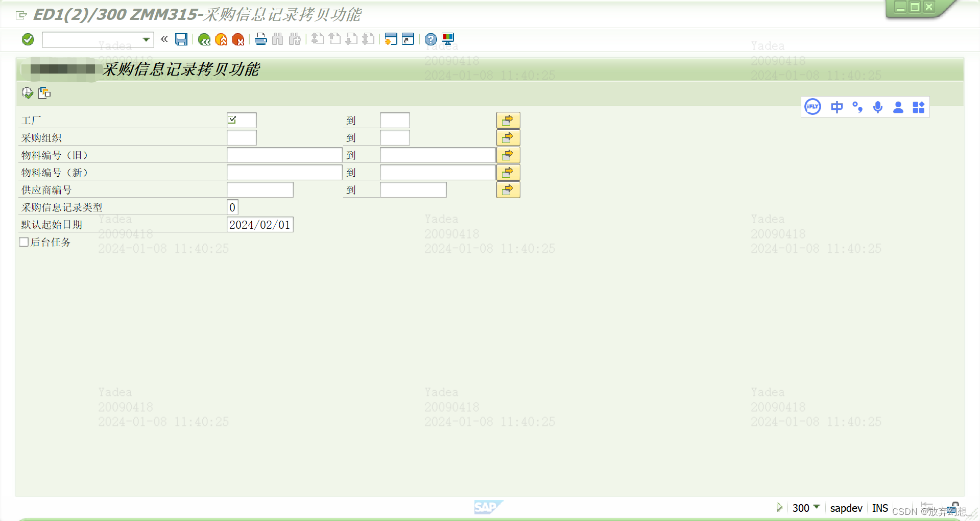This screenshot has height=521, width=980.
Task: Click the Save diskette icon
Action: [x=181, y=39]
